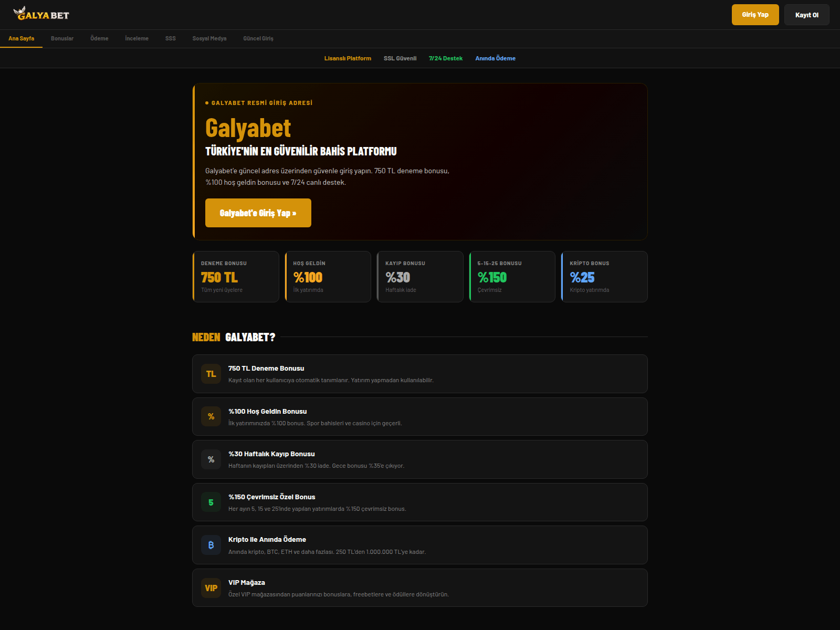This screenshot has height=630, width=840.
Task: Select the Deneme Bonusu 750 TL card
Action: tap(236, 277)
